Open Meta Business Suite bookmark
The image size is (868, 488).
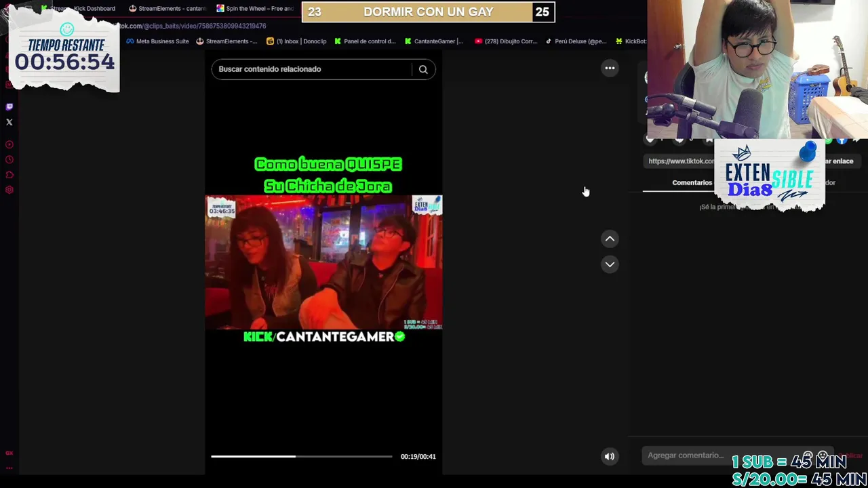pyautogui.click(x=157, y=41)
